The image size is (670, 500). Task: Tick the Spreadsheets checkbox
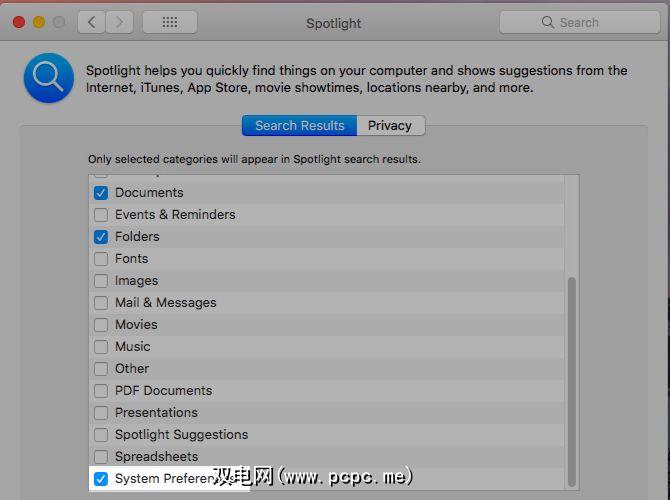[x=101, y=456]
